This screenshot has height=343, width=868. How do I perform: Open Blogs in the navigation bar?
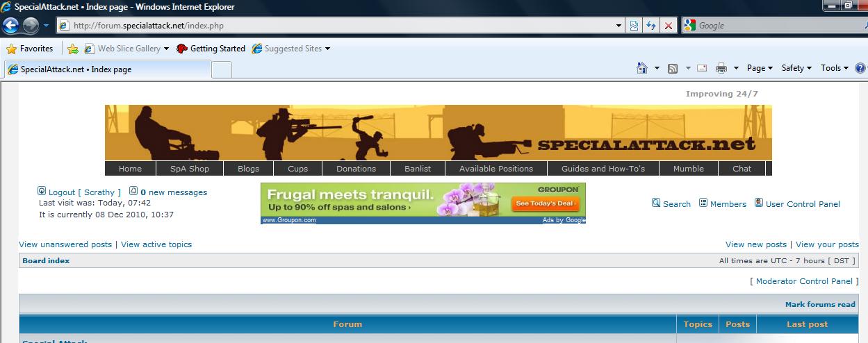pyautogui.click(x=248, y=169)
